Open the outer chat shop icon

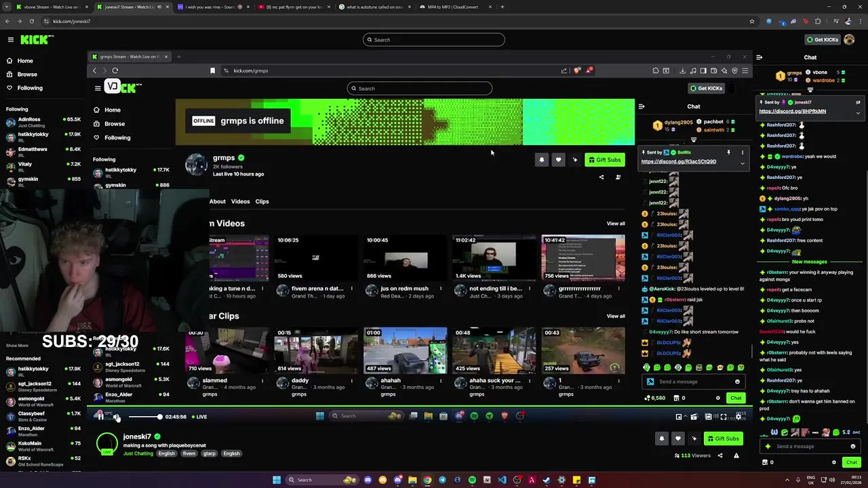click(765, 462)
